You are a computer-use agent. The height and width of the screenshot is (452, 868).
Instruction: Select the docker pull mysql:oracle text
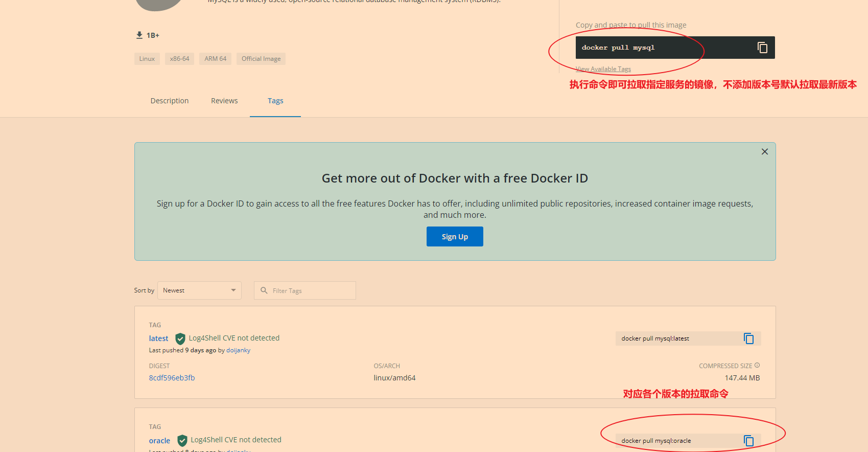coord(656,441)
